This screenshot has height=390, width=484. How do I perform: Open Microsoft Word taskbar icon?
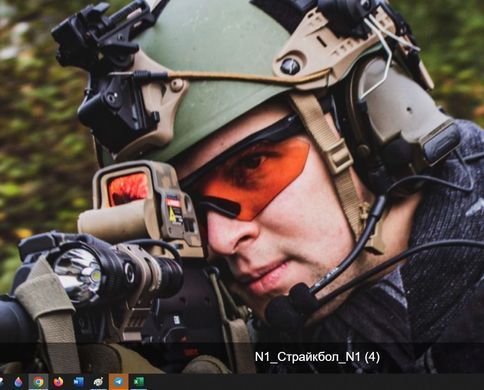(x=78, y=382)
